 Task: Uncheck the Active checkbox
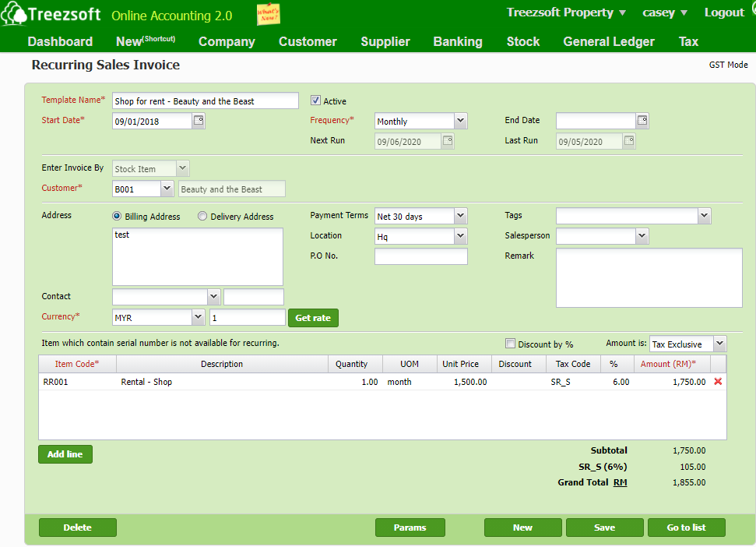[315, 99]
